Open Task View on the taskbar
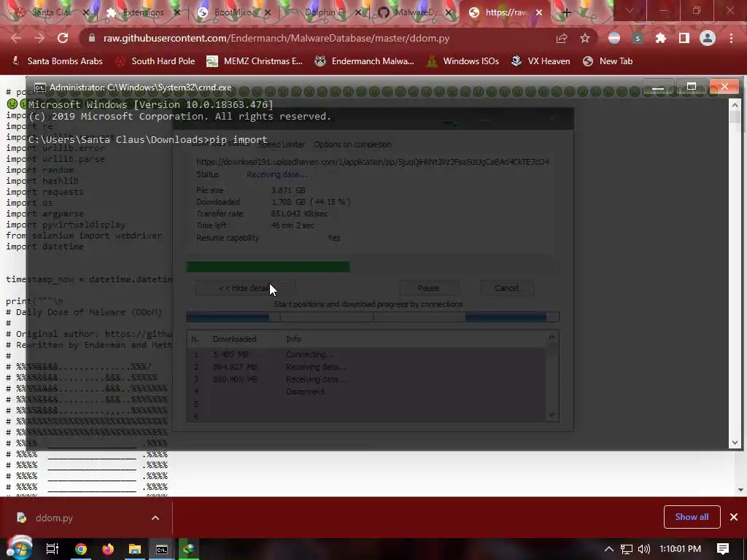This screenshot has height=560, width=747. click(53, 549)
